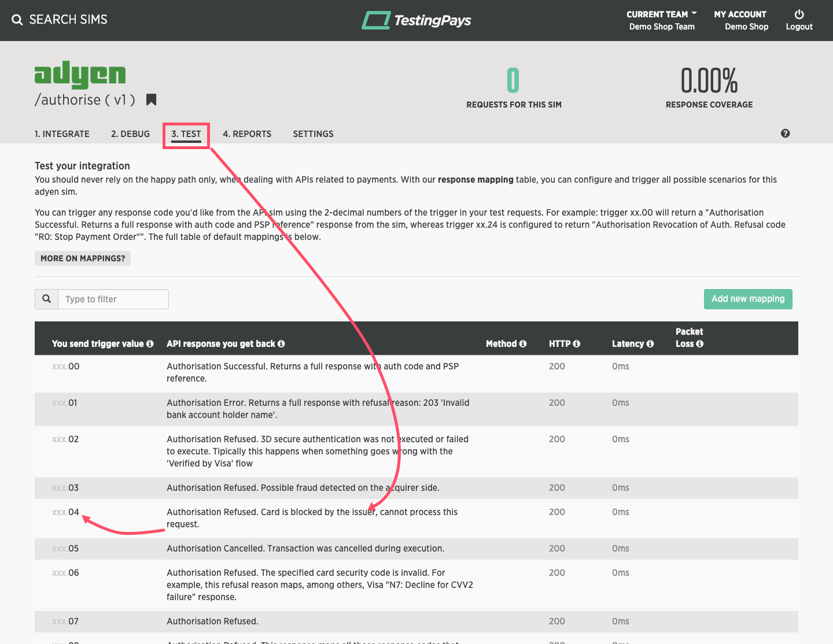
Task: Click trigger value xxx.06 cell
Action: pos(65,573)
